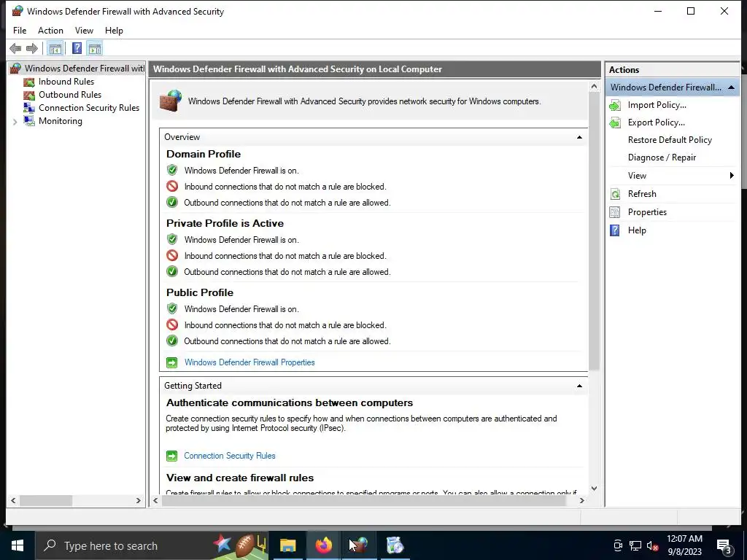Click green arrow icon beside Connection Security Rules link
The image size is (747, 560).
(x=171, y=456)
